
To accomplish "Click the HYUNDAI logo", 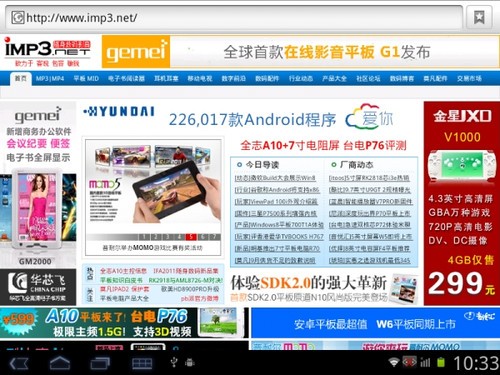I will pos(119,112).
